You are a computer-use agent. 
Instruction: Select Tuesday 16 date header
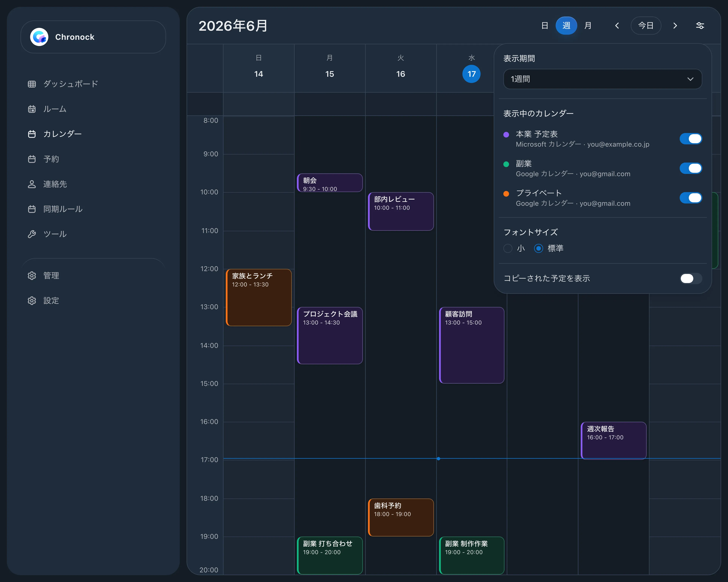pos(400,74)
